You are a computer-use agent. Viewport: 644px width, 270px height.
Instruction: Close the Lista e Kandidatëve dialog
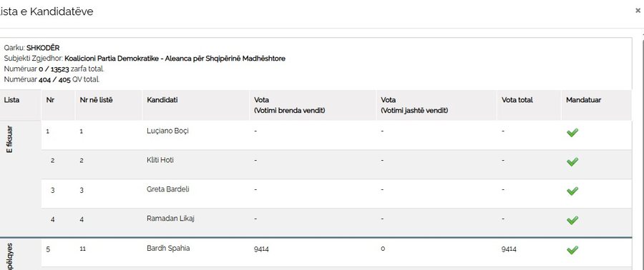[638, 11]
